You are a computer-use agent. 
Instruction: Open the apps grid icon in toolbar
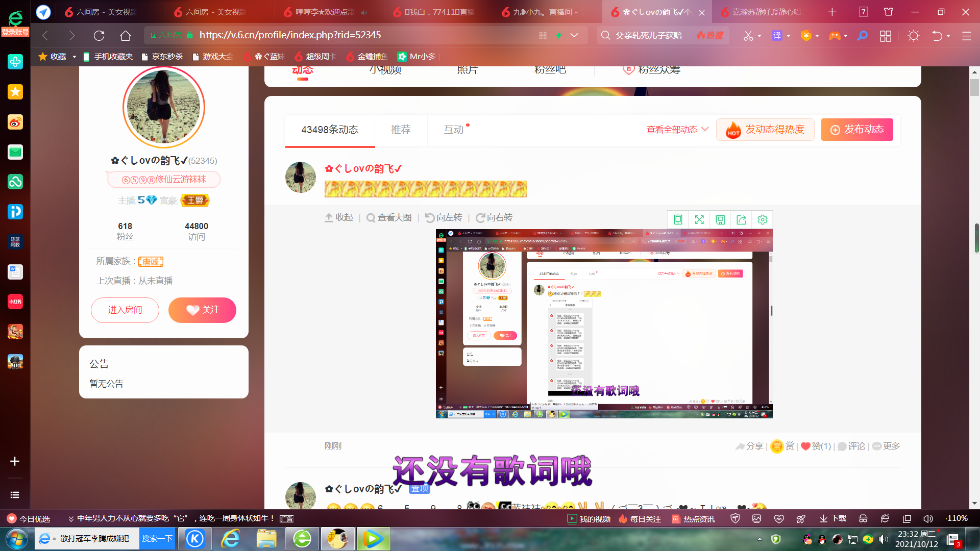click(x=886, y=35)
